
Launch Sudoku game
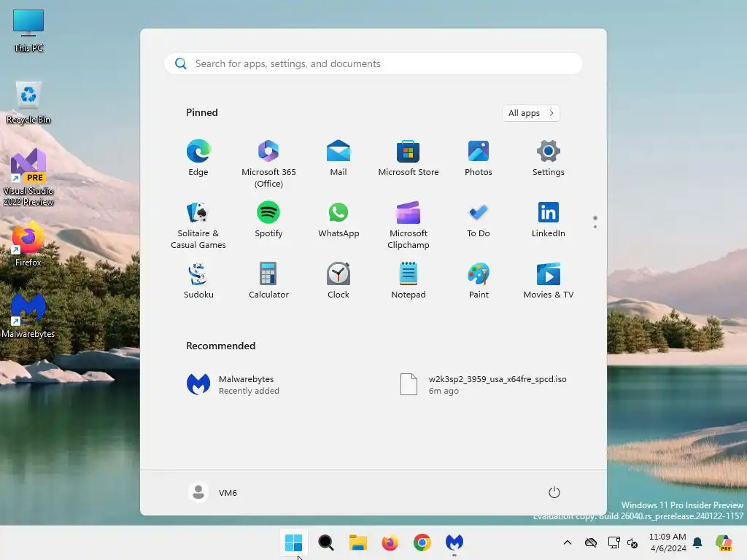tap(198, 281)
